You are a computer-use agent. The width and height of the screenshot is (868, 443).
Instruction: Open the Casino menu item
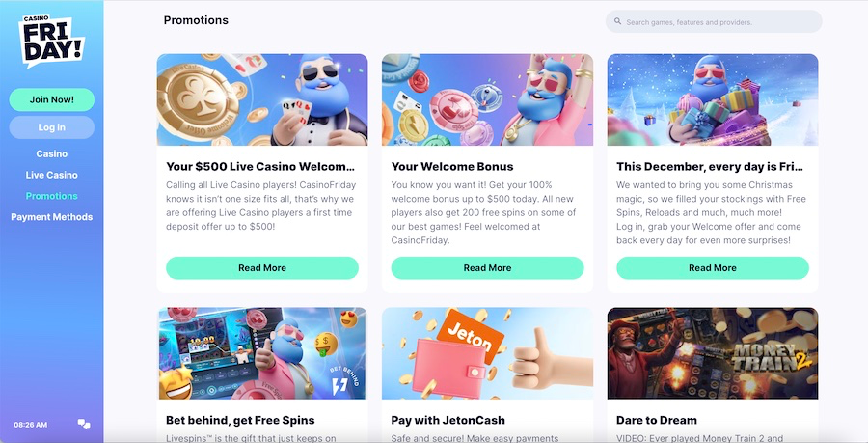click(x=51, y=154)
